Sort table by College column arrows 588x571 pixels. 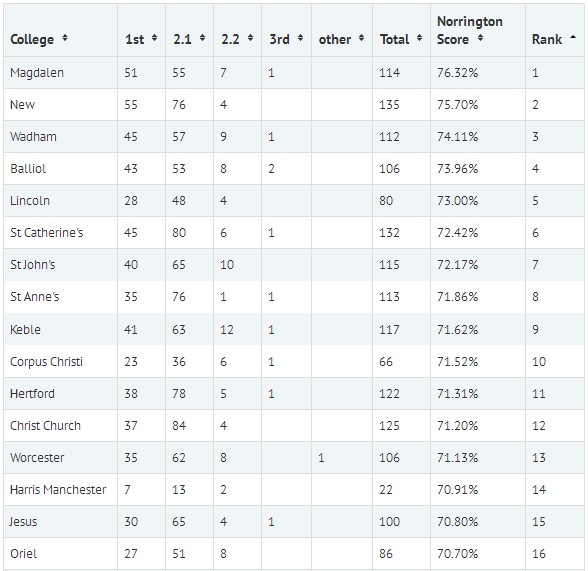click(65, 38)
